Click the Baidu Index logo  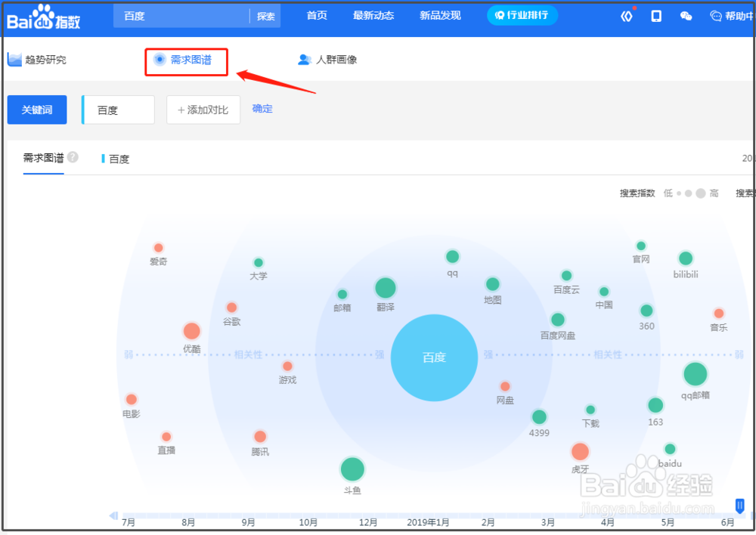[43, 18]
